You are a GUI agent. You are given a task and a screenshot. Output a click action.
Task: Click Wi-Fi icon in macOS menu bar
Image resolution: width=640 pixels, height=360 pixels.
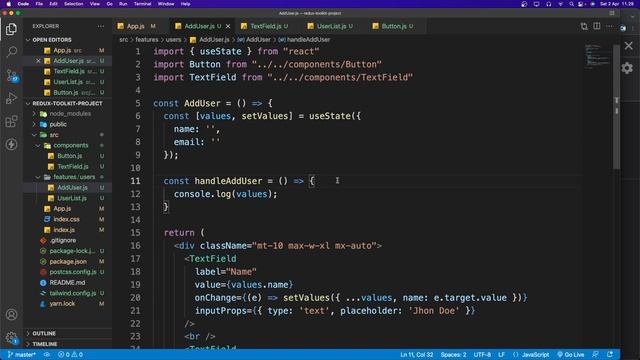pyautogui.click(x=560, y=4)
